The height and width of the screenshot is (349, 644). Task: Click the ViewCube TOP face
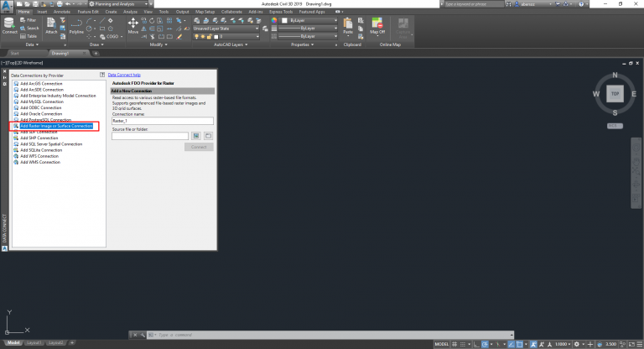click(615, 94)
